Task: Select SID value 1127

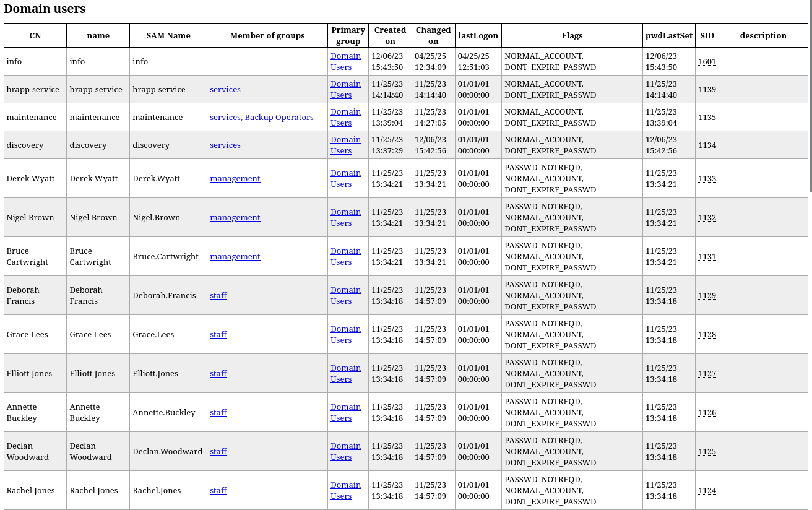Action: 707,373
